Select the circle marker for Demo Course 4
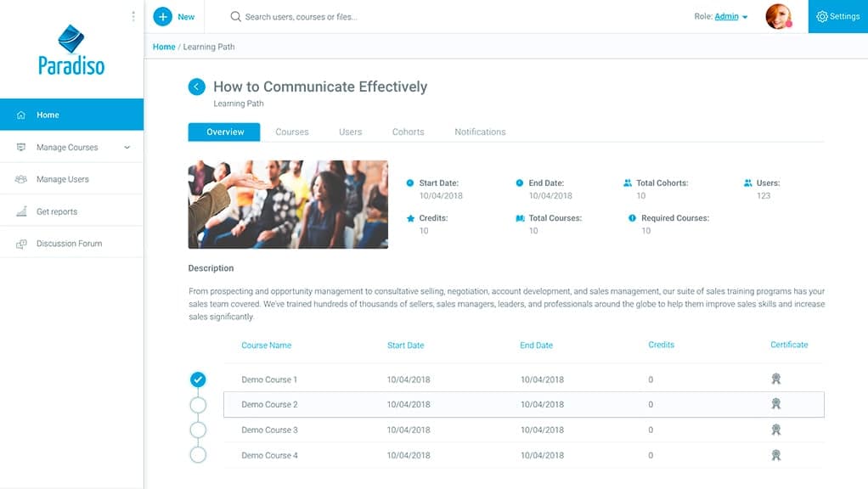Image resolution: width=868 pixels, height=489 pixels. click(x=198, y=455)
